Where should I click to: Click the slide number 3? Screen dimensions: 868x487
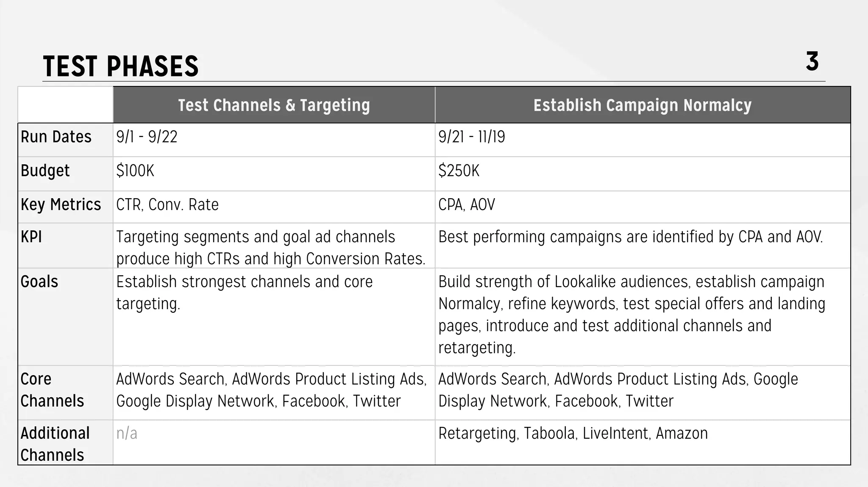pyautogui.click(x=812, y=62)
